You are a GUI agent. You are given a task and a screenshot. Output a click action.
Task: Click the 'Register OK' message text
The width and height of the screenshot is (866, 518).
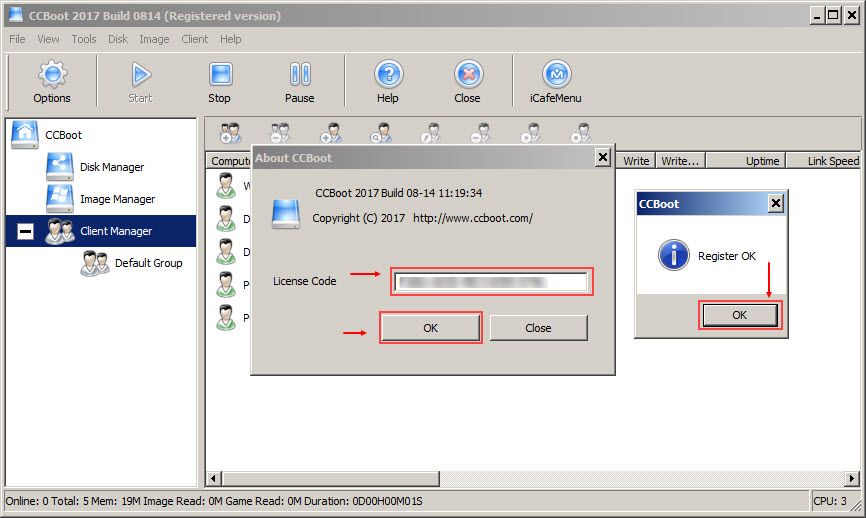pyautogui.click(x=727, y=256)
